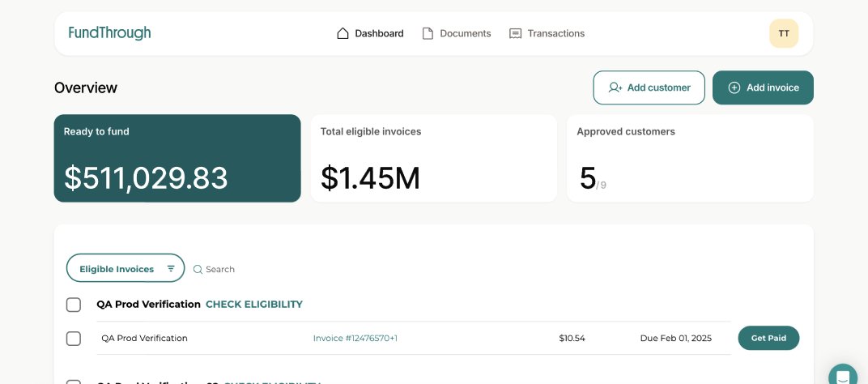Open the Documents tab
The height and width of the screenshot is (384, 868).
(x=457, y=33)
